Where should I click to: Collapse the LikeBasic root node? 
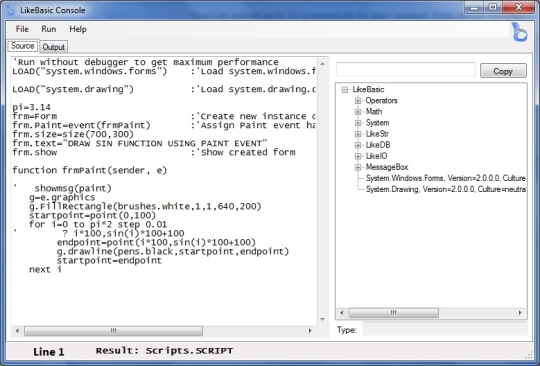point(345,90)
